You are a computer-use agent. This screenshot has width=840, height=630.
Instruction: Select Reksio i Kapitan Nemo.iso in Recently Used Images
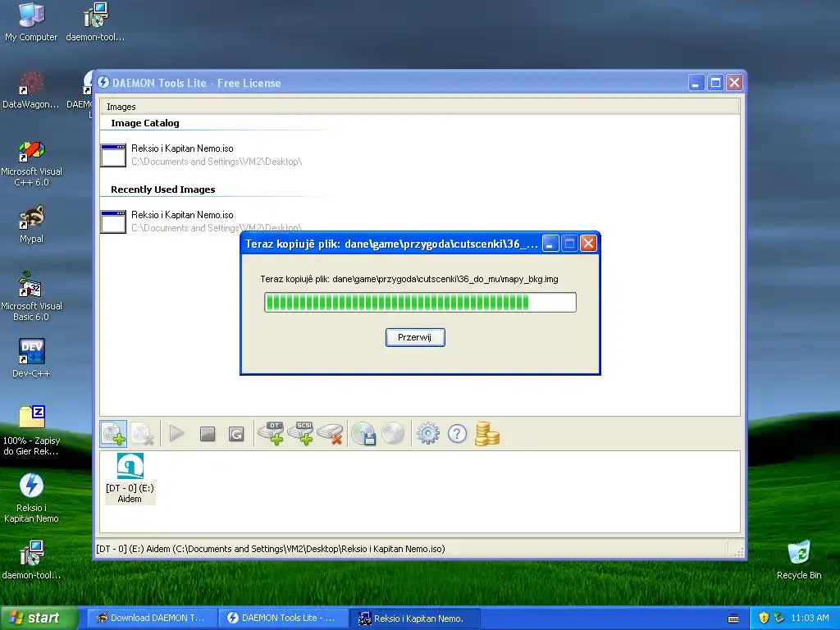201,221
